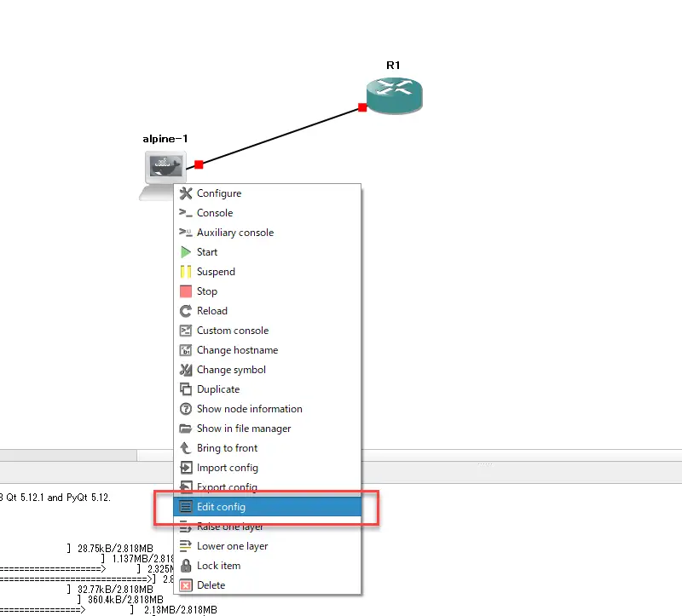Choose Auxiliary console in the menu
This screenshot has height=616, width=682.
(x=267, y=233)
